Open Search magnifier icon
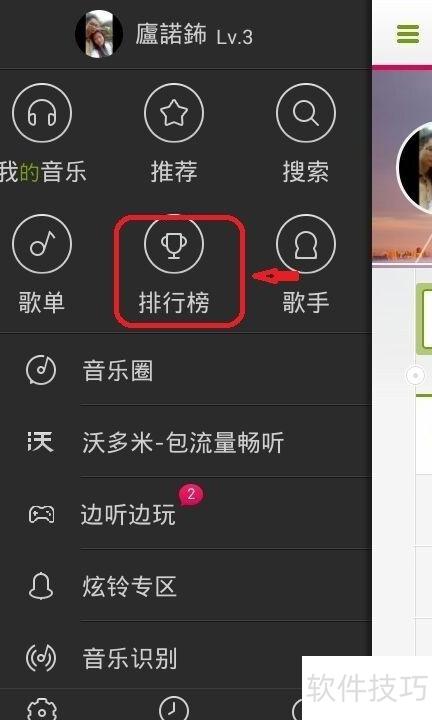This screenshot has height=720, width=432. pyautogui.click(x=306, y=113)
